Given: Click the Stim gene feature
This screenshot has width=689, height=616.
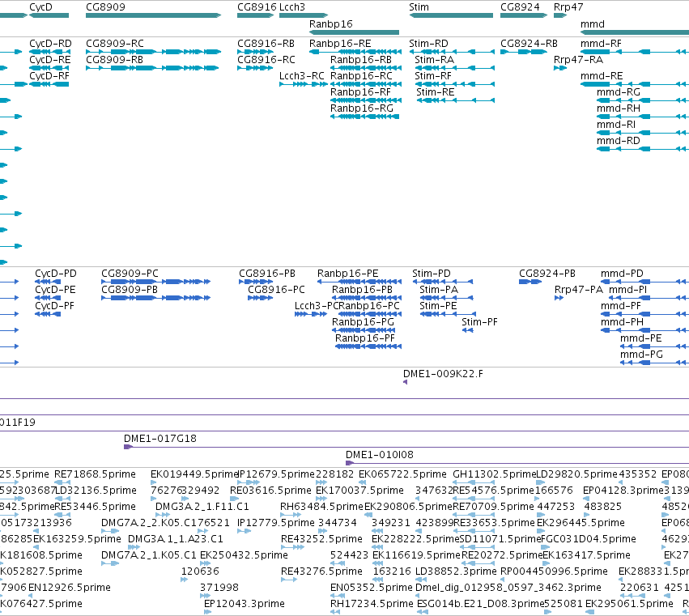Looking at the screenshot, I should [x=451, y=15].
